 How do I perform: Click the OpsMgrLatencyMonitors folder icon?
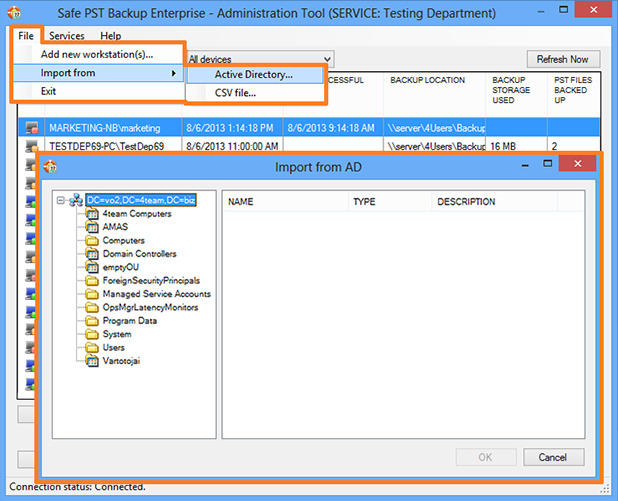[92, 307]
